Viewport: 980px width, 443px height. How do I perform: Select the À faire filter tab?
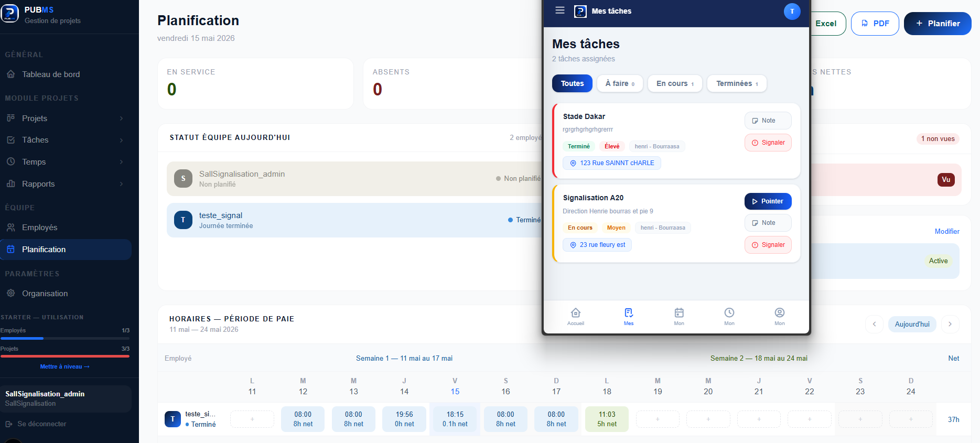pos(620,83)
